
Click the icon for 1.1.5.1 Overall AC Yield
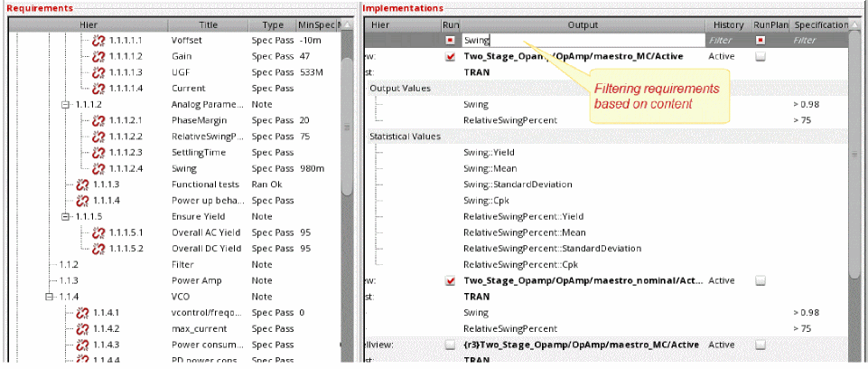[98, 232]
